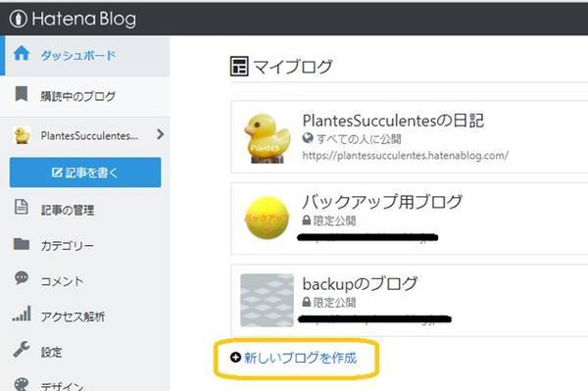Viewport: 588px width, 391px height.
Task: Click the bar chart icon beside アクセス解析
Action: tap(22, 315)
